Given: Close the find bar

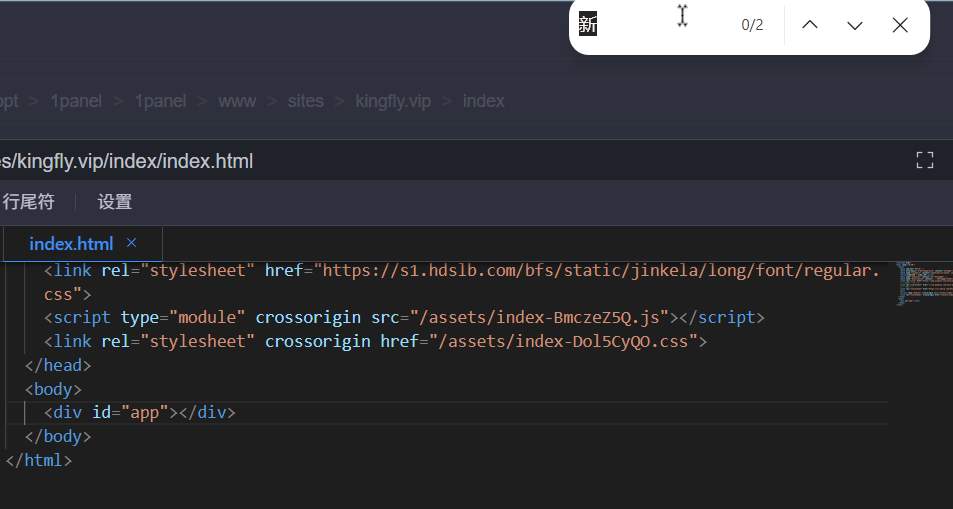Looking at the screenshot, I should point(900,25).
